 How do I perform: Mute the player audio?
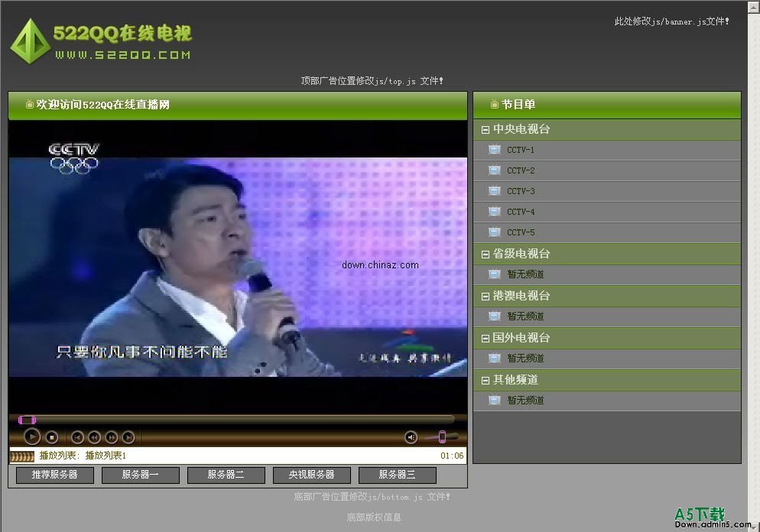tap(411, 437)
